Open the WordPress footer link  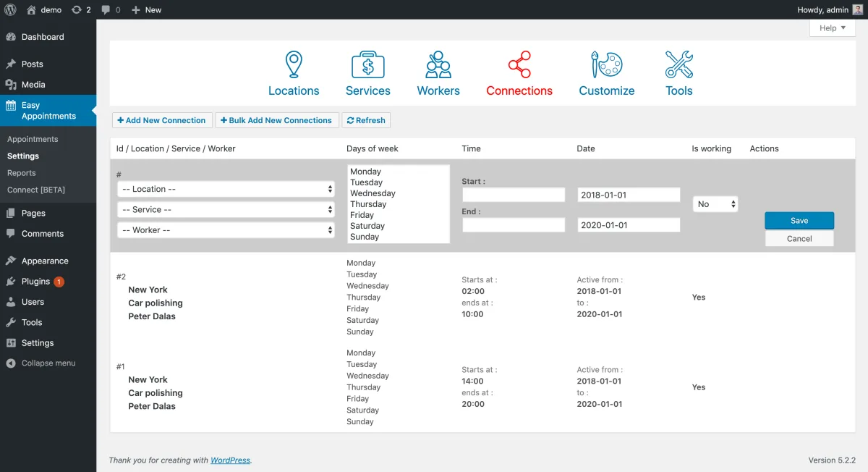pyautogui.click(x=230, y=460)
